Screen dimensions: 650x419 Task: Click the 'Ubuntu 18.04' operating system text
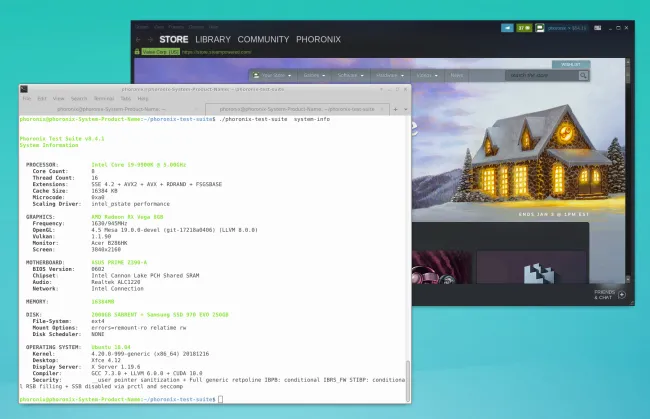(x=111, y=347)
